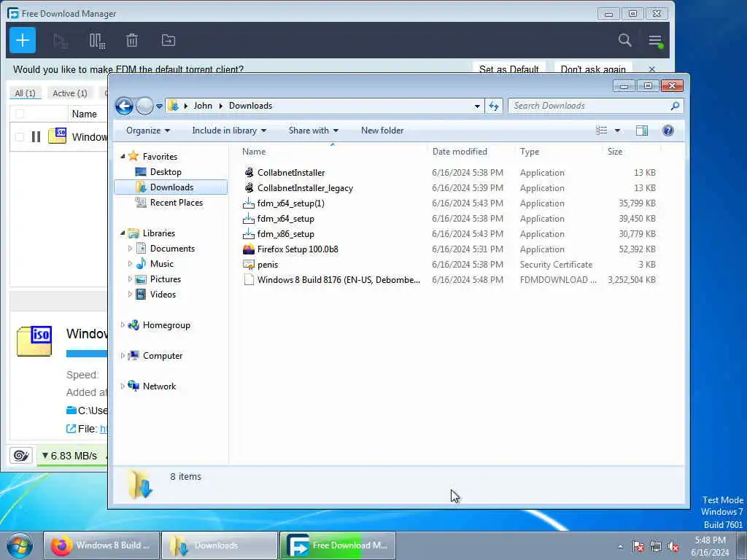The height and width of the screenshot is (560, 747).
Task: Open the search magnifier in FDM
Action: click(x=624, y=40)
